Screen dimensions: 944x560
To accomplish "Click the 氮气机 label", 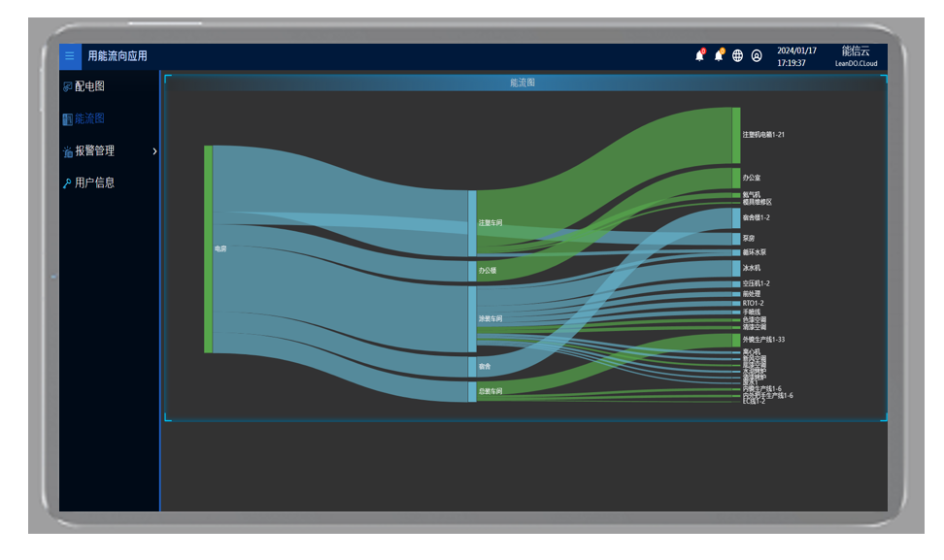I will tap(752, 195).
